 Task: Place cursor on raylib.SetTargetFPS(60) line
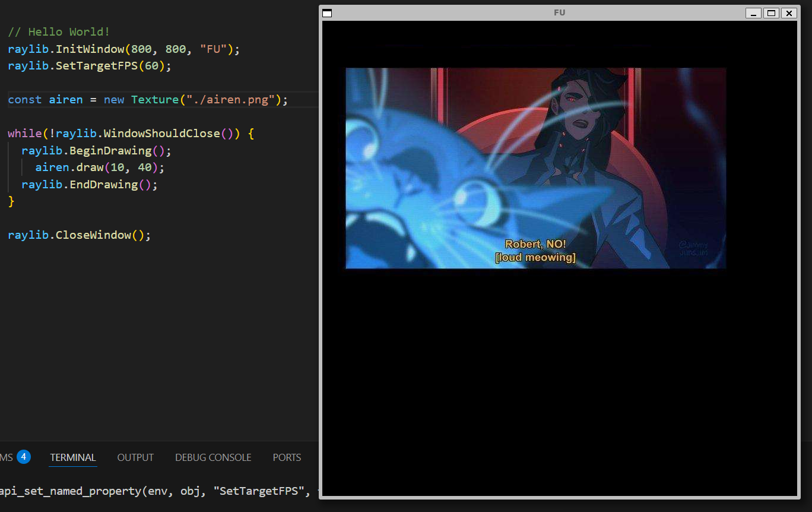coord(90,66)
